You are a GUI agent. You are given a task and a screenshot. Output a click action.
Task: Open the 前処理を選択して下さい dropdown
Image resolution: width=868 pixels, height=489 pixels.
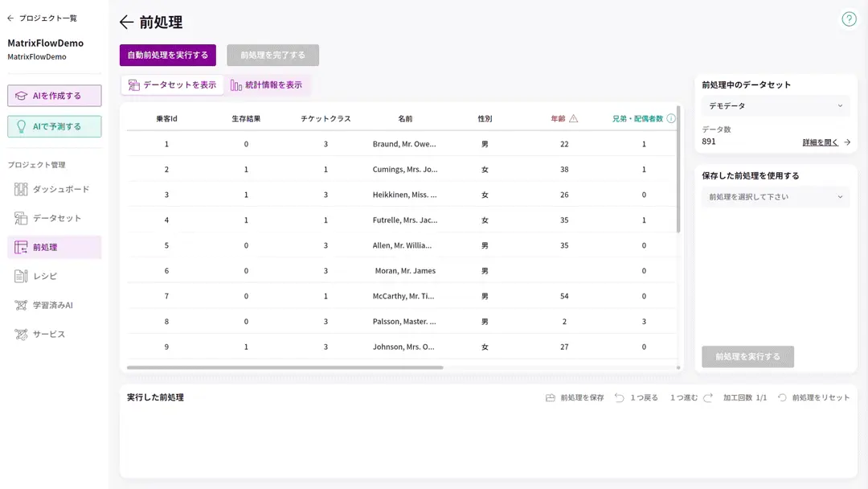pos(775,197)
